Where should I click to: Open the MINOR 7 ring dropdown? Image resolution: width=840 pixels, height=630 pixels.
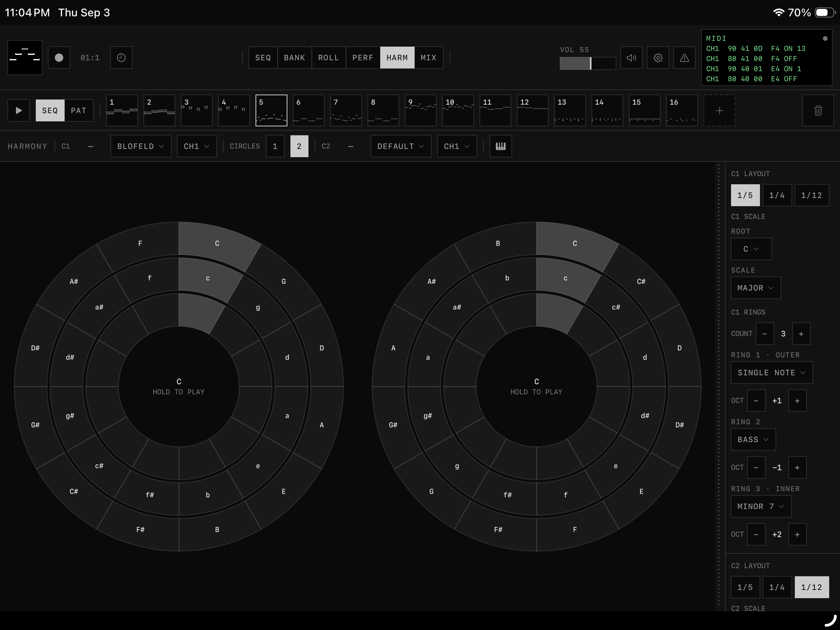(761, 506)
